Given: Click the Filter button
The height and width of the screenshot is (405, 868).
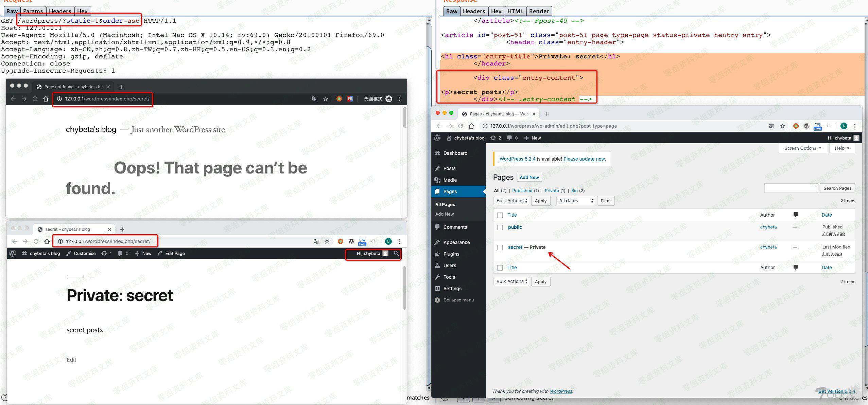Looking at the screenshot, I should [x=606, y=201].
